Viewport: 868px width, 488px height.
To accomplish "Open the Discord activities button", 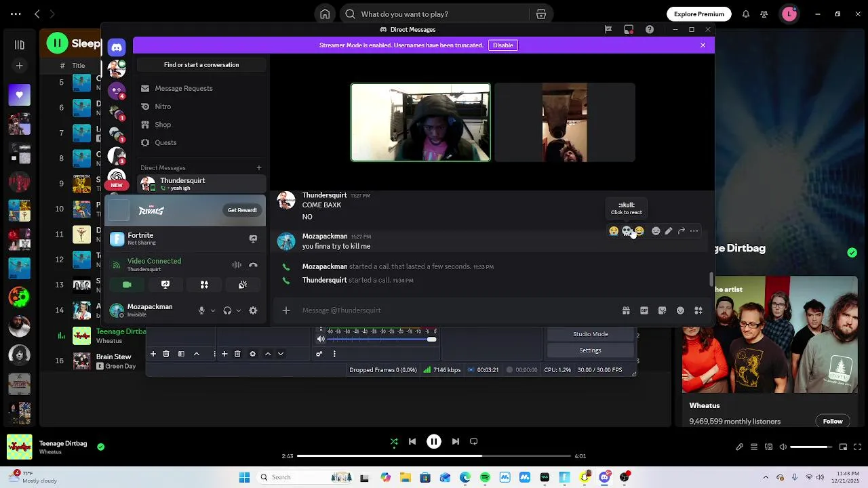I will [x=204, y=285].
